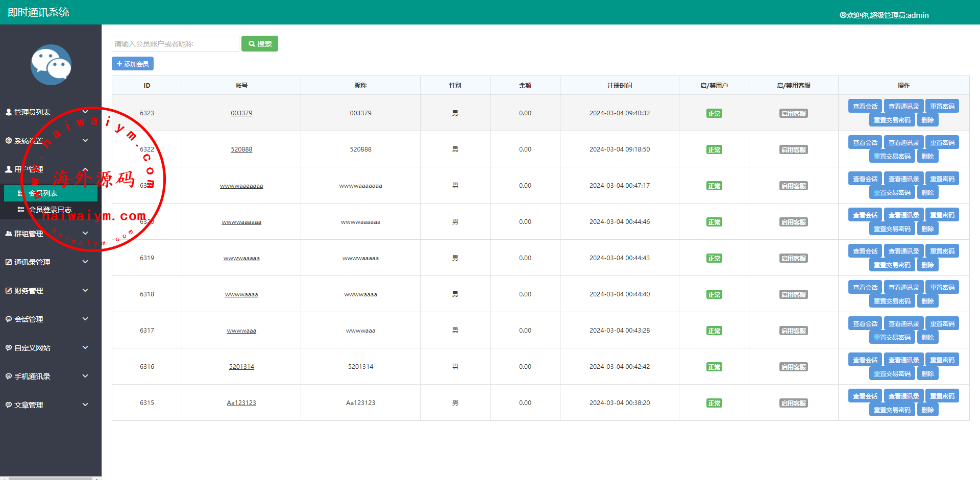Toggle 正常 status for user 003379
980x480 pixels.
(x=714, y=114)
